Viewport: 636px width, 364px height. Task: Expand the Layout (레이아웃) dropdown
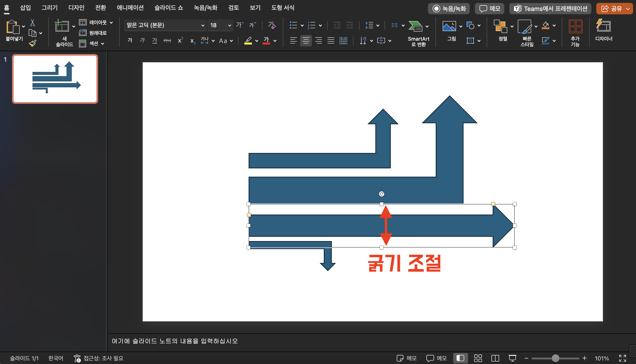point(111,22)
